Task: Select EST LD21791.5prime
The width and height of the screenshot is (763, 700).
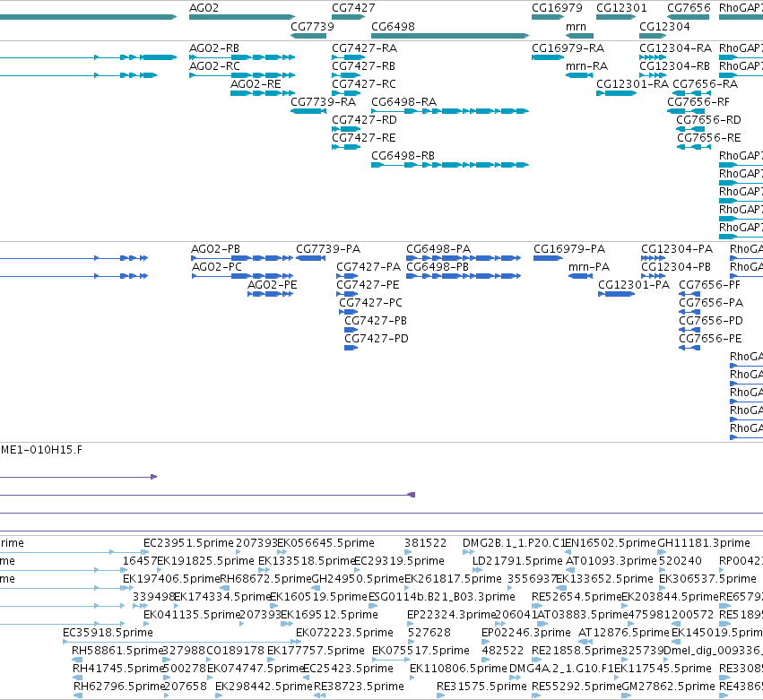Action: (517, 561)
